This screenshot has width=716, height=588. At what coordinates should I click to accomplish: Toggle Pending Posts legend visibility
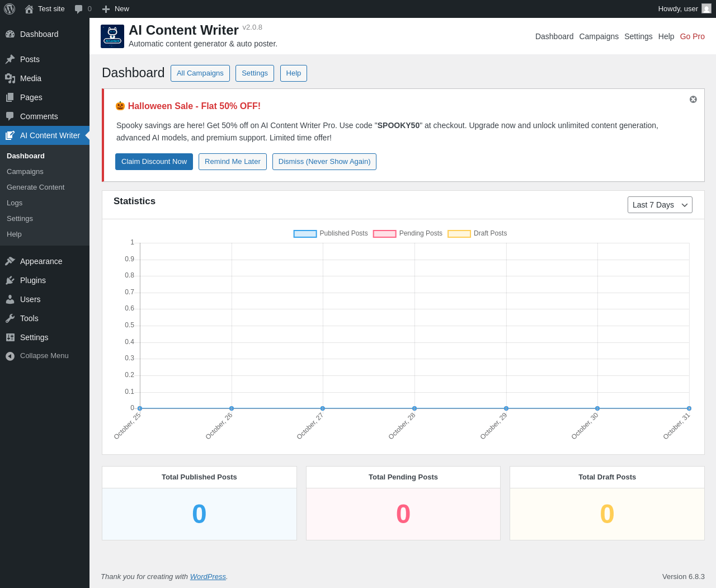pos(408,233)
